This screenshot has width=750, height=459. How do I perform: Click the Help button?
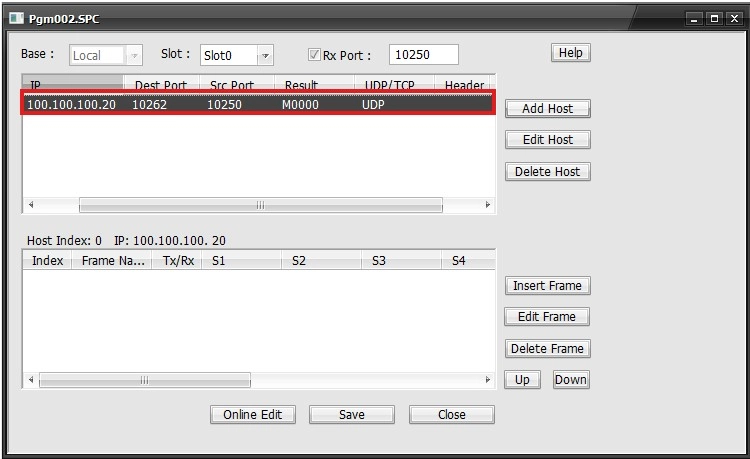point(571,53)
